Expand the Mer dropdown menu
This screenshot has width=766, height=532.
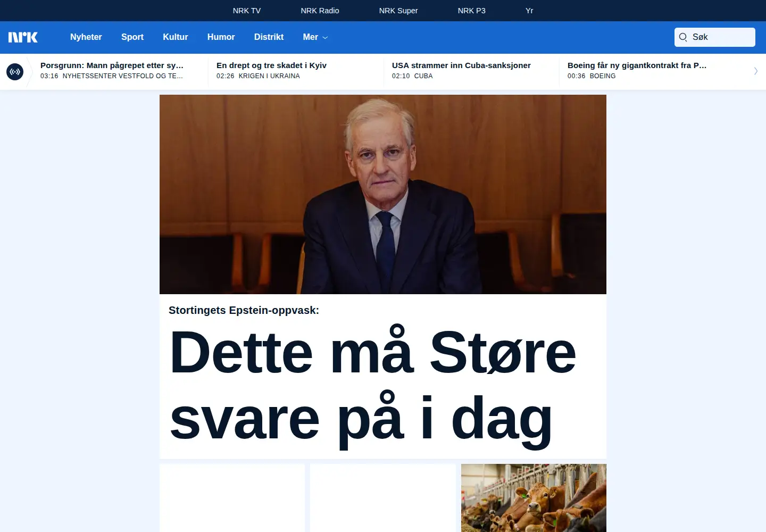point(315,37)
